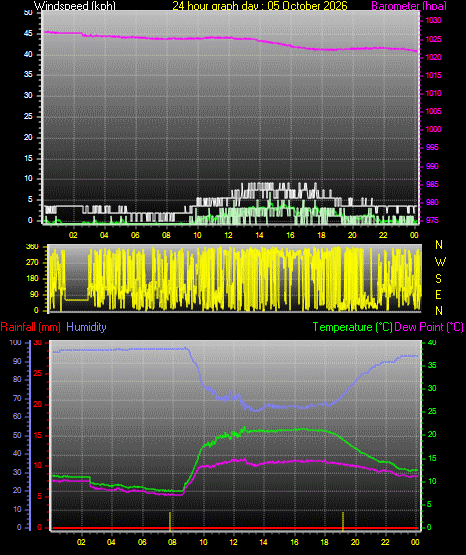Select the 985 barometer axis label
The width and height of the screenshot is (466, 555).
(x=432, y=184)
